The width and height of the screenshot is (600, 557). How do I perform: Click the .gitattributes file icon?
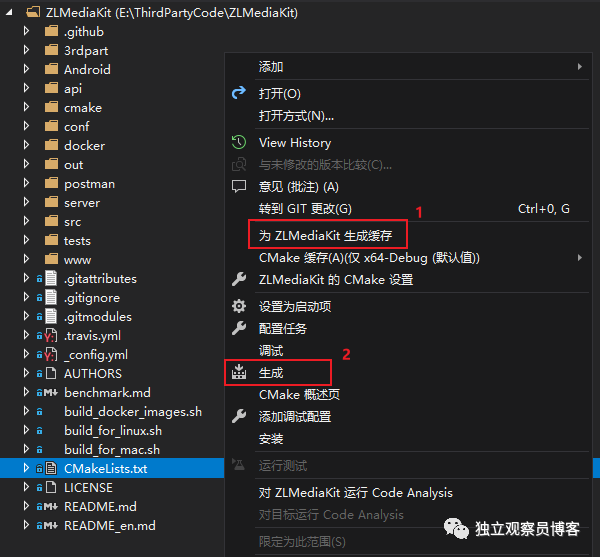coord(51,278)
